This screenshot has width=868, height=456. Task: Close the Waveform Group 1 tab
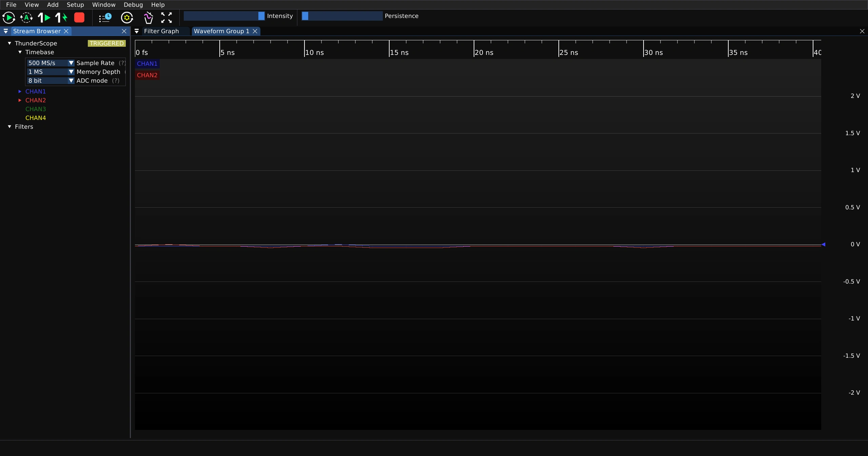(255, 31)
